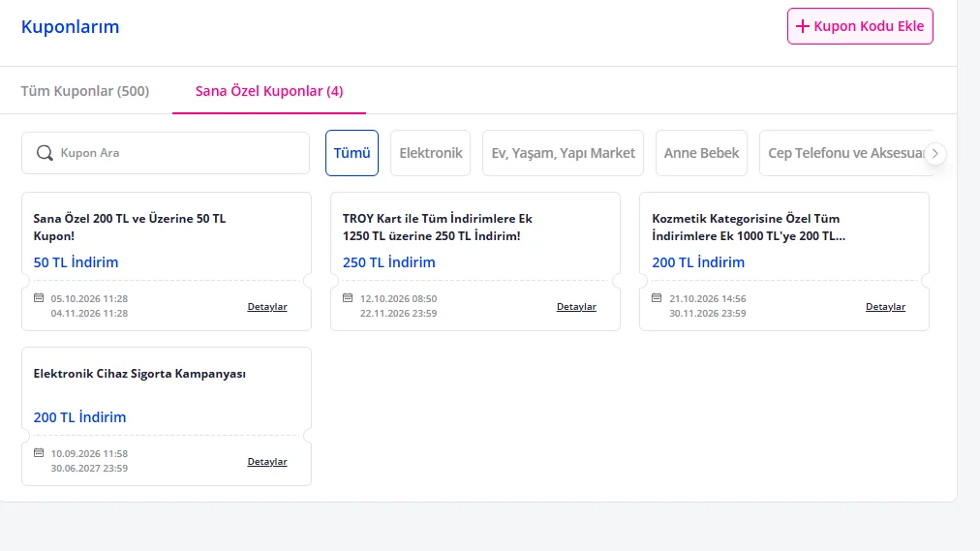Filter by Ev, Yaşam, Yapı Market
Viewport: 980px width, 551px height.
coord(564,153)
